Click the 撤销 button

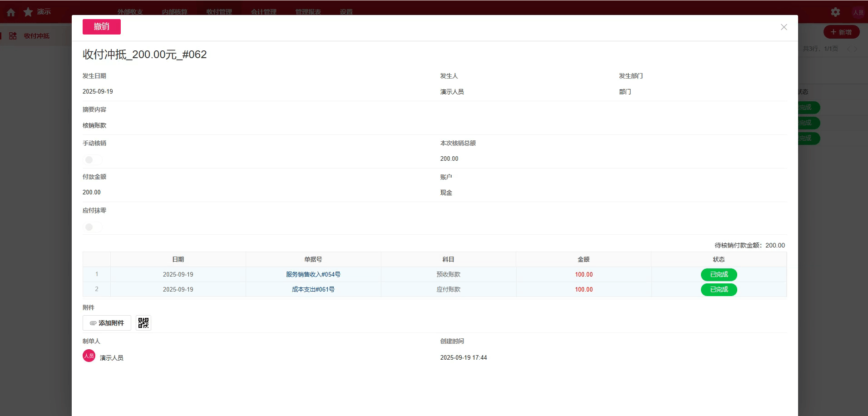click(x=101, y=27)
